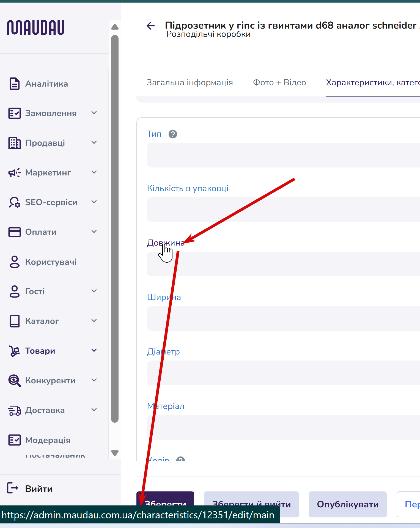Expand the Товари menu chevron
Viewport: 420px width, 528px height.
94,350
